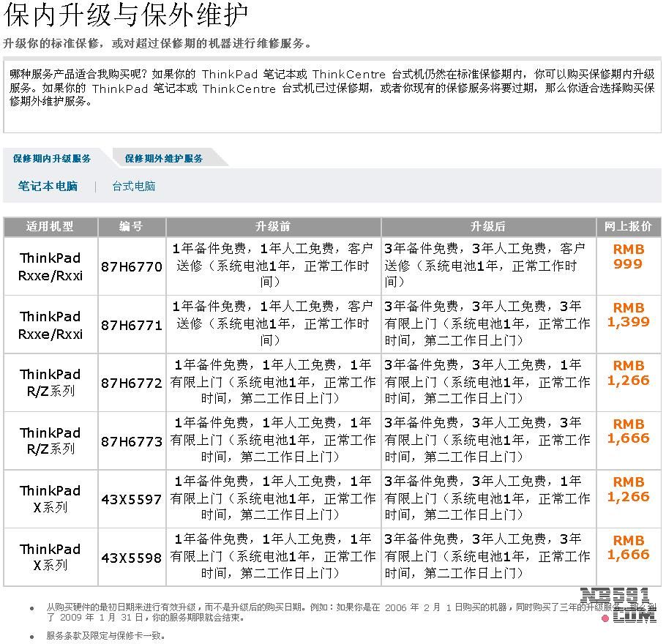Click the RMB 1,399 price
This screenshot has width=666, height=644.
point(629,315)
